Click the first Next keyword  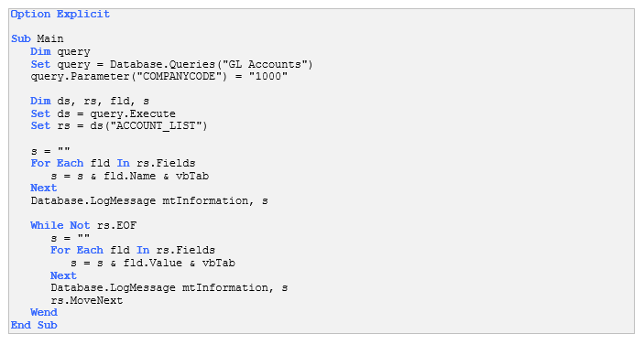pyautogui.click(x=44, y=188)
